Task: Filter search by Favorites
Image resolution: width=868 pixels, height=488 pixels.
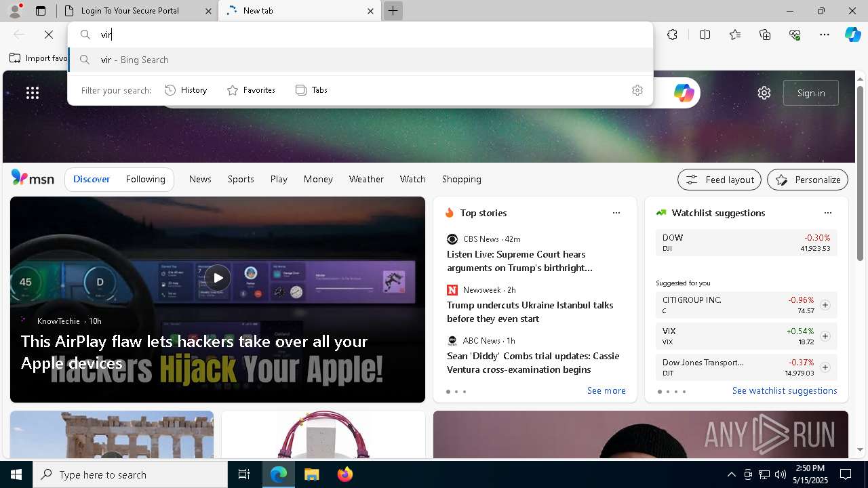Action: (252, 90)
